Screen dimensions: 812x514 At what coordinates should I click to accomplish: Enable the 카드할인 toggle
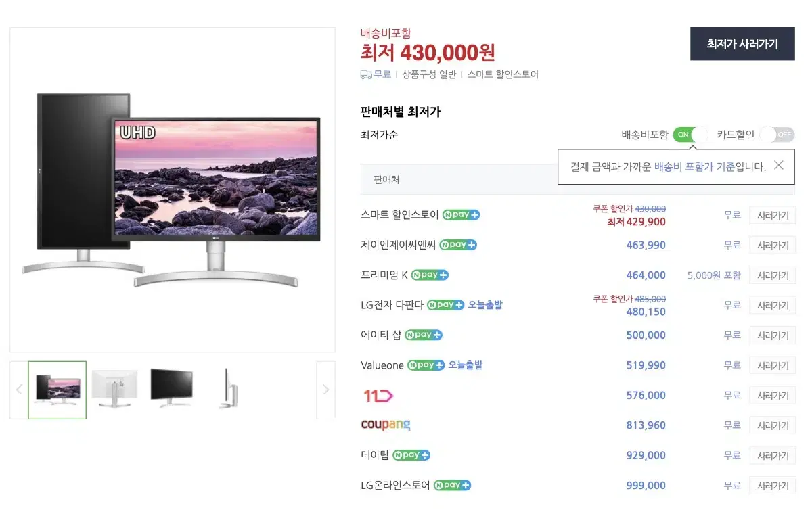[776, 135]
